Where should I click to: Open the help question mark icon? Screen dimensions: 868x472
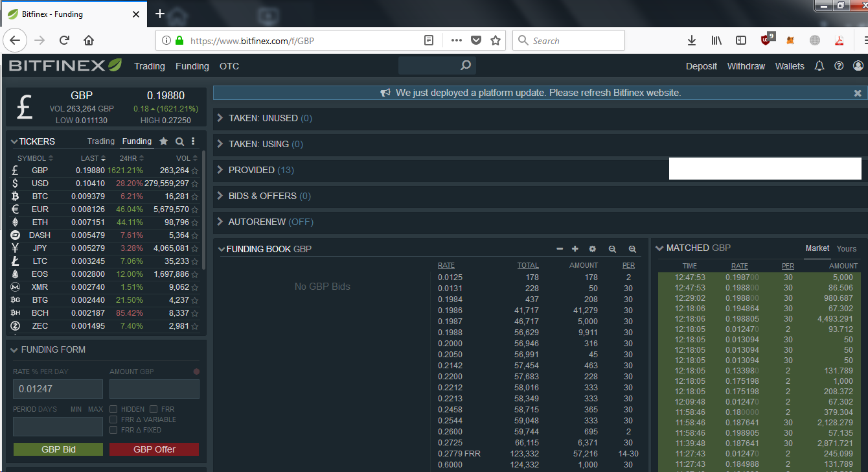[x=839, y=66]
